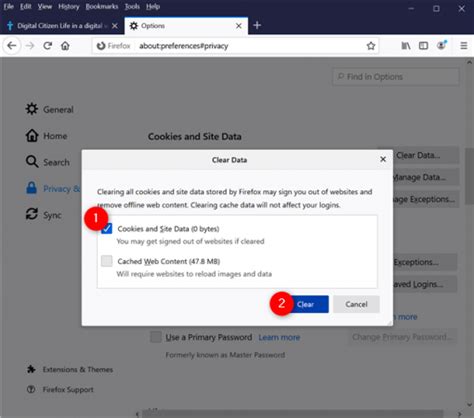The width and height of the screenshot is (474, 418).
Task: Open the Firefox home page icon
Action: 65,46
